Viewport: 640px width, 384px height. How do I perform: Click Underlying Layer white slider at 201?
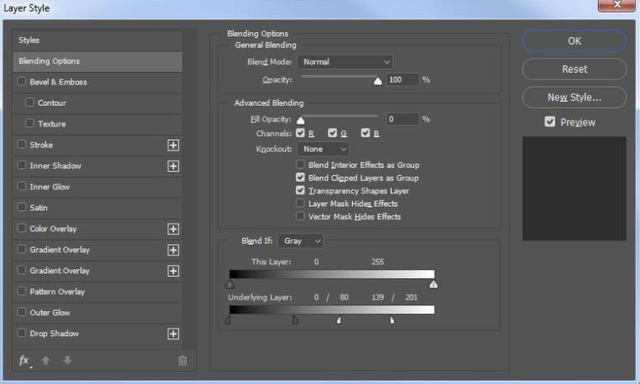click(x=392, y=320)
